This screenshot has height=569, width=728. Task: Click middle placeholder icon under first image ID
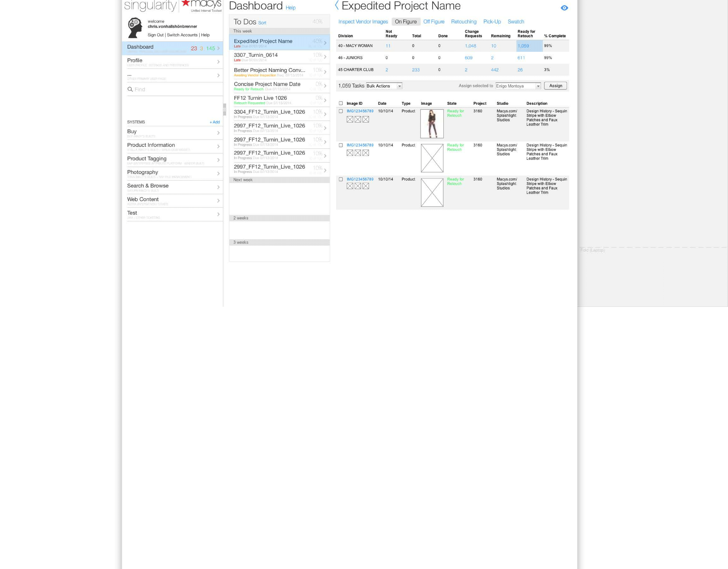point(358,119)
